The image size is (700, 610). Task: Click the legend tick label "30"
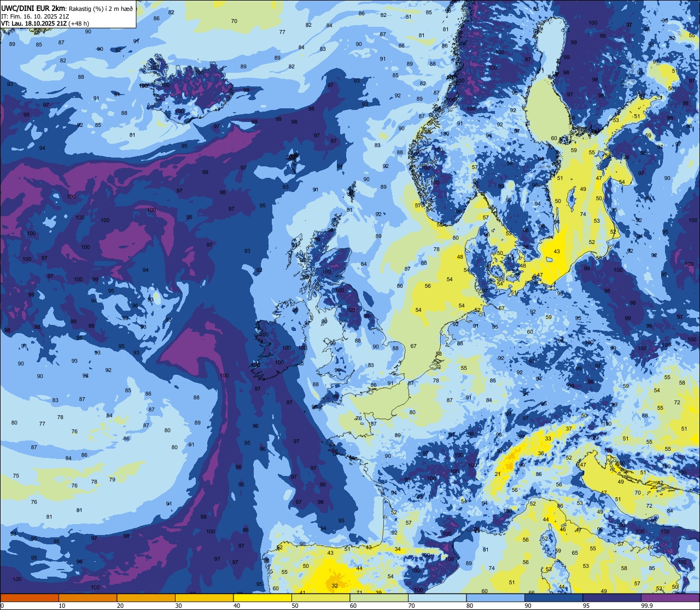(178, 606)
